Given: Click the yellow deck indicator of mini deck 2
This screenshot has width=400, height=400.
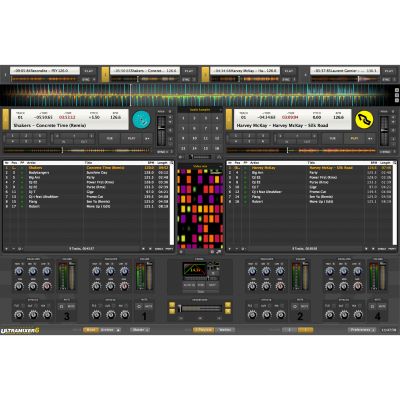Looking at the screenshot, I should coord(105,75).
